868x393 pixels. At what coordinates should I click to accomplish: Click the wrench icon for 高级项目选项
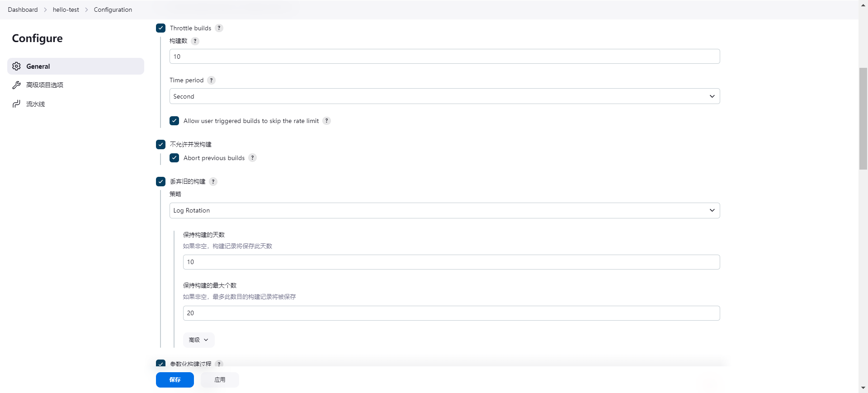tap(17, 85)
